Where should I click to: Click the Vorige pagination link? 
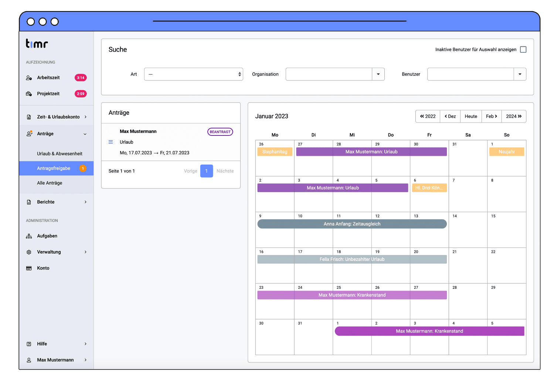point(191,171)
